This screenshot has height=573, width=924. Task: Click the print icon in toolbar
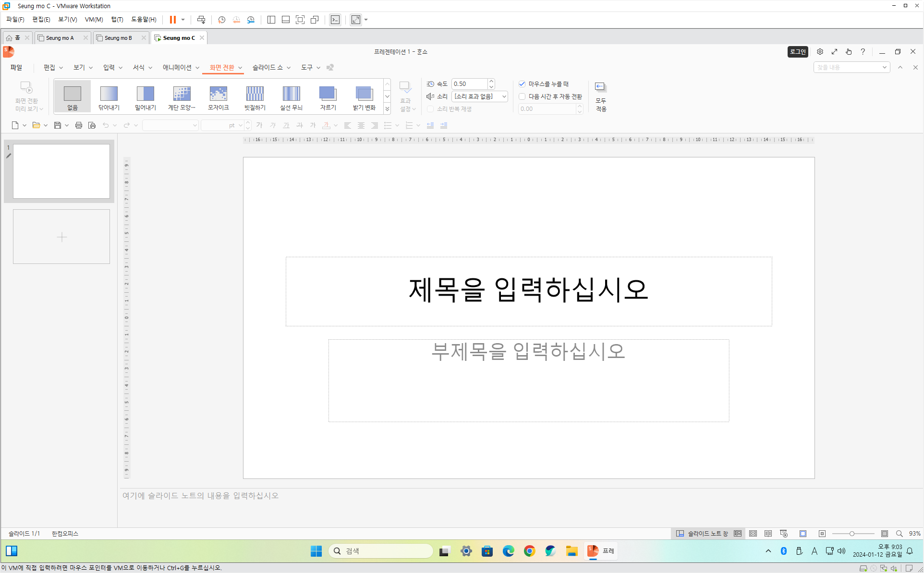[79, 125]
